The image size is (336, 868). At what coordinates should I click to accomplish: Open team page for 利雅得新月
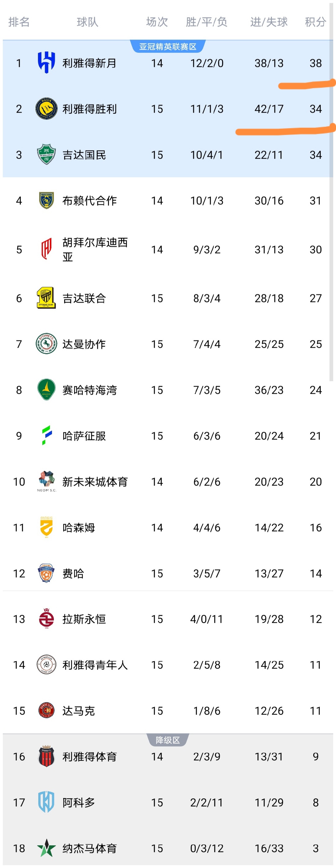coord(89,63)
